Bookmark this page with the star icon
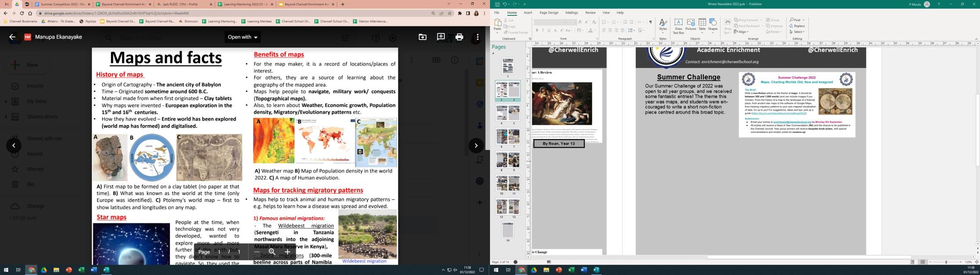This screenshot has height=275, width=980. click(x=450, y=13)
